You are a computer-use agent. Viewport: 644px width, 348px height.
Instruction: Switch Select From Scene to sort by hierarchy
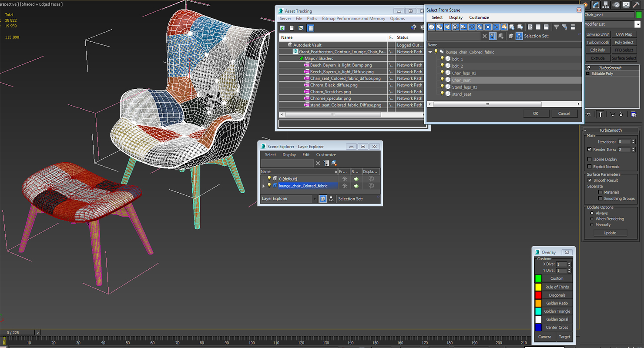[519, 36]
